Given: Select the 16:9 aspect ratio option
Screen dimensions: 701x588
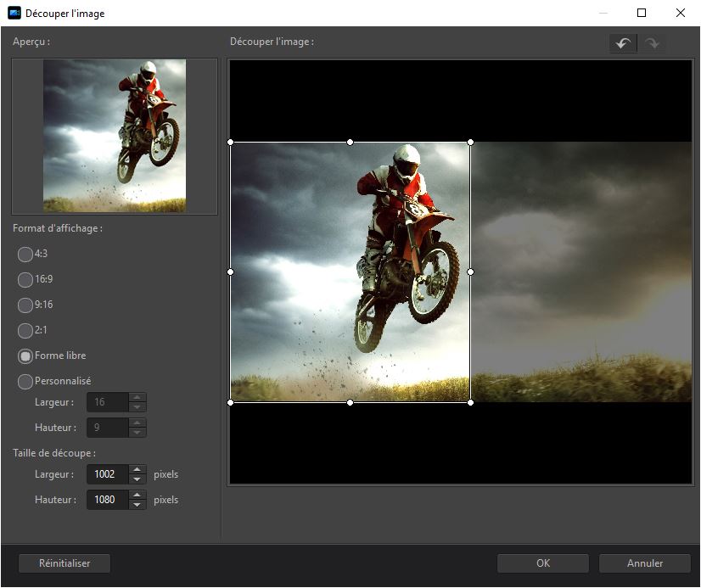Looking at the screenshot, I should [25, 279].
